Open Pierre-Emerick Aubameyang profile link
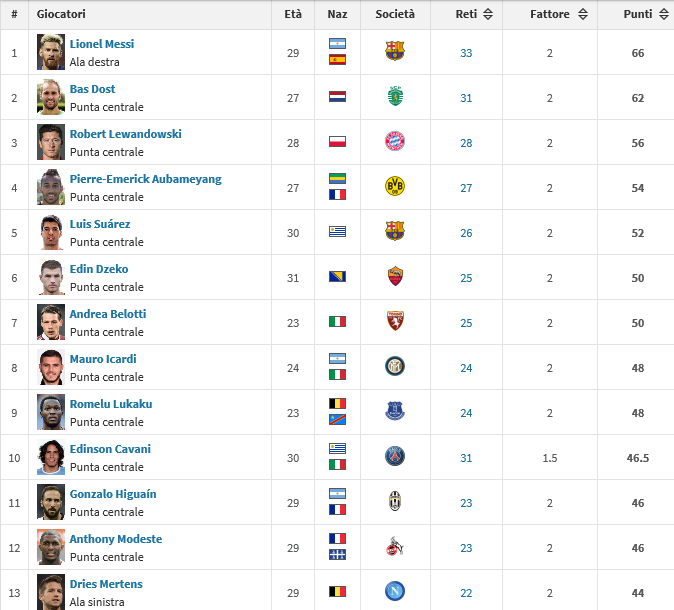 146,179
